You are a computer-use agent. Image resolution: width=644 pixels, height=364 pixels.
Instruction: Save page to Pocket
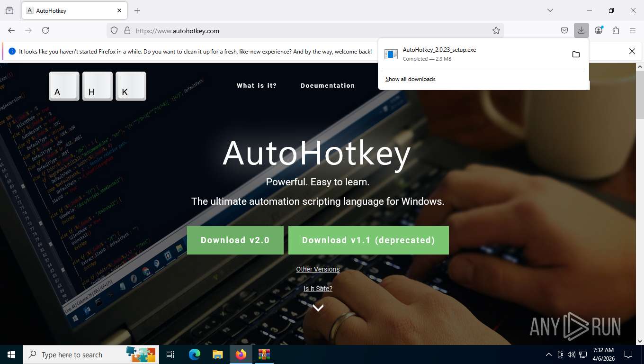[564, 30]
